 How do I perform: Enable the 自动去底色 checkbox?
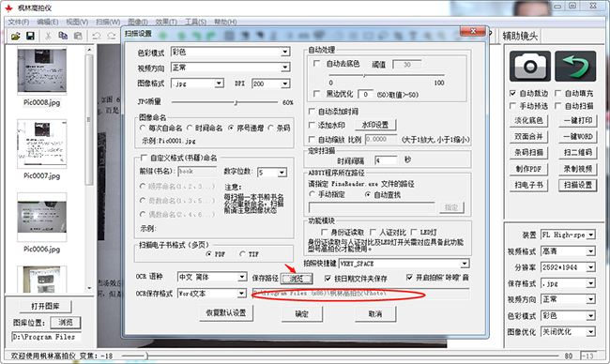pyautogui.click(x=316, y=64)
